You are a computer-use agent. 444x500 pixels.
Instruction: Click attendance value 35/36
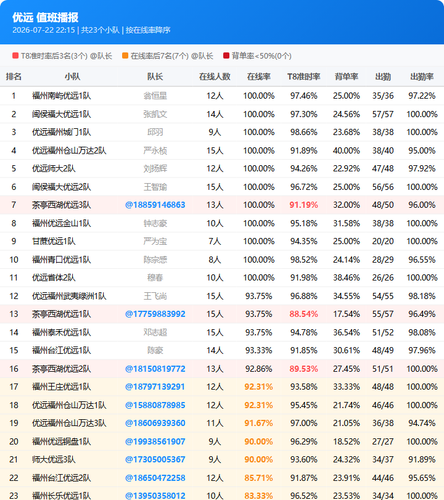[x=383, y=96]
